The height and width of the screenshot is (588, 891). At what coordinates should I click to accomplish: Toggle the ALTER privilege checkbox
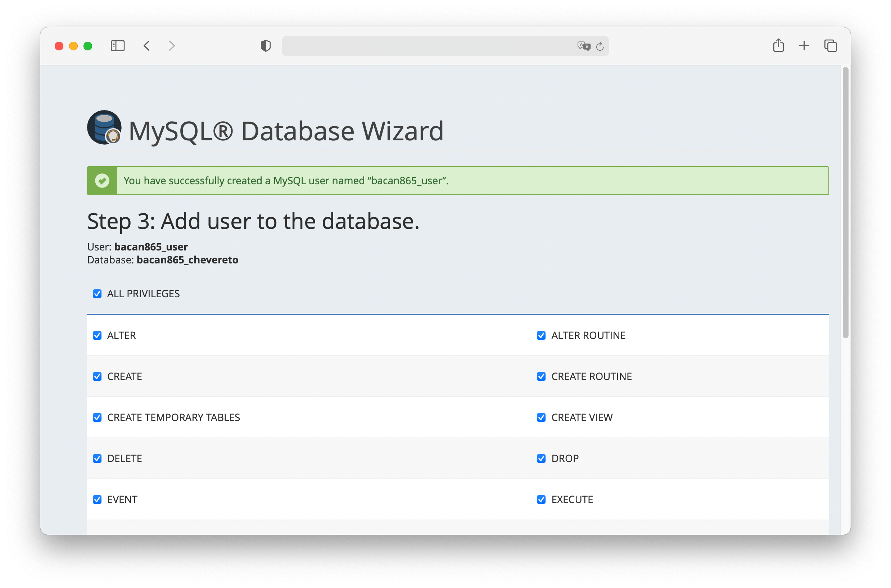point(97,335)
